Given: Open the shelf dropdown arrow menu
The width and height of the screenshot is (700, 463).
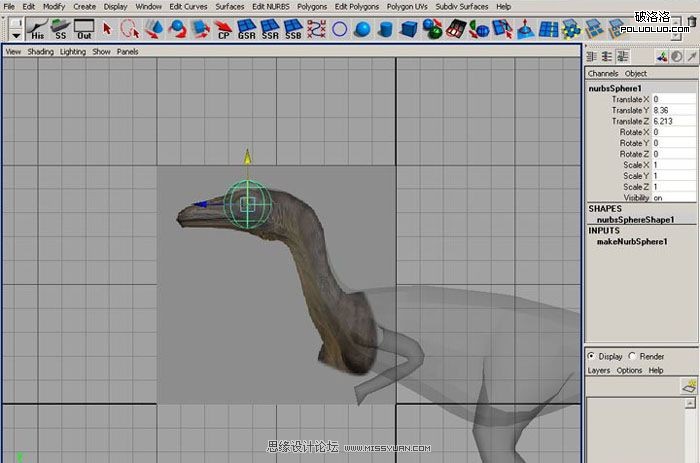Looking at the screenshot, I should click(16, 35).
